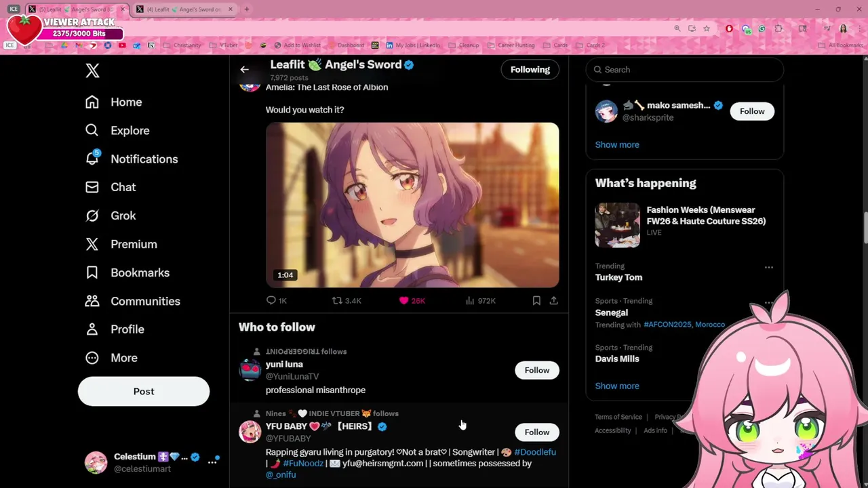Open the Career Hunting bookmarks folder
Viewport: 868px width, 488px height.
click(511, 45)
